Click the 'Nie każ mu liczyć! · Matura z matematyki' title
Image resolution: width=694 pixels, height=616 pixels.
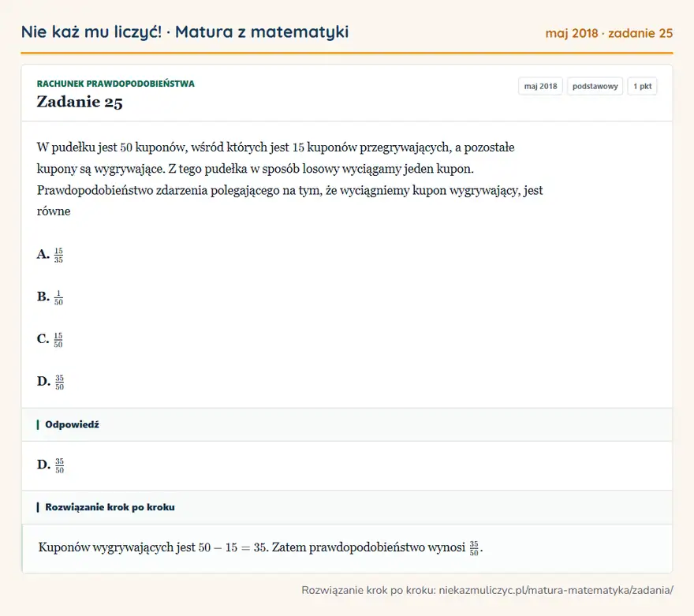(x=185, y=32)
